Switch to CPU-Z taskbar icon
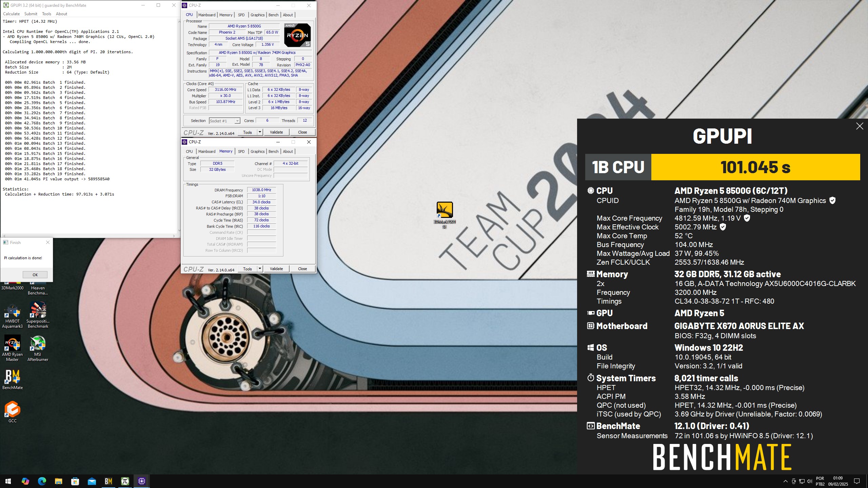 pos(141,481)
